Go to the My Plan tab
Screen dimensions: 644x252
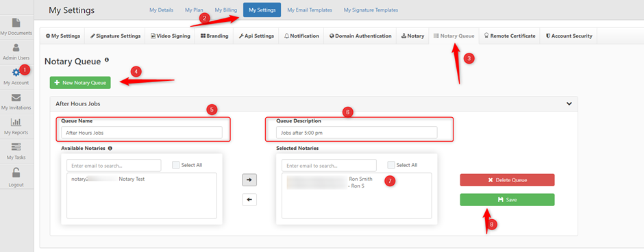coord(194,10)
